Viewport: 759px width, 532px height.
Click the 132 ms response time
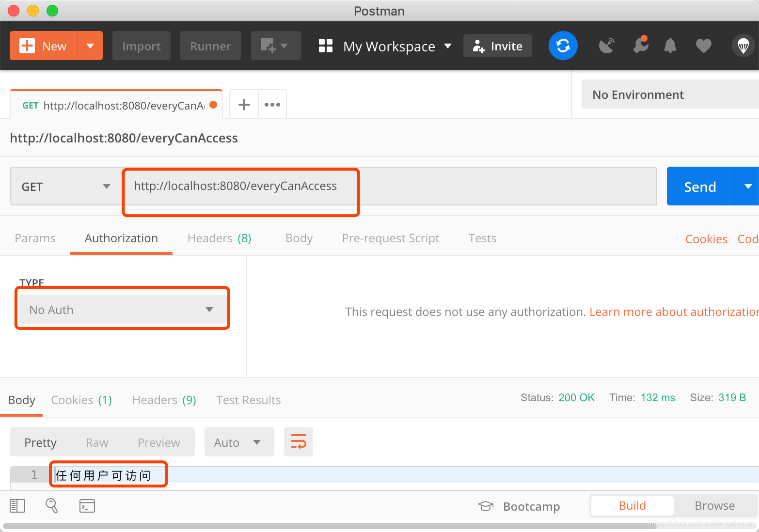[658, 398]
